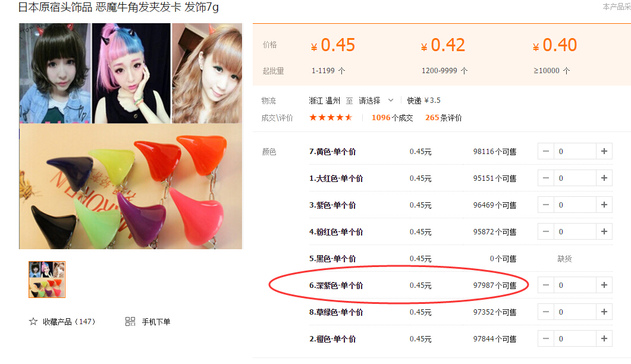Decrease quantity for 4.粉红色 with minus
This screenshot has width=631, height=364.
pos(546,231)
